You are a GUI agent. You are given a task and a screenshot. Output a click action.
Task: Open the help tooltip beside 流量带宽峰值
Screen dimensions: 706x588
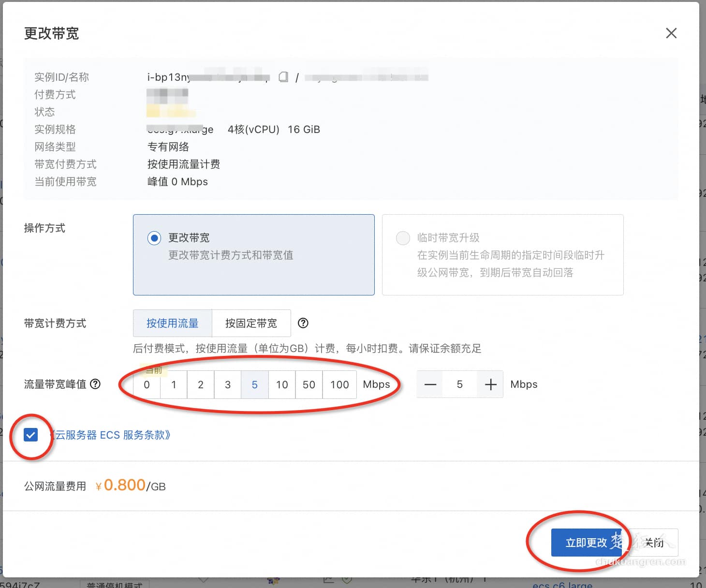click(96, 384)
